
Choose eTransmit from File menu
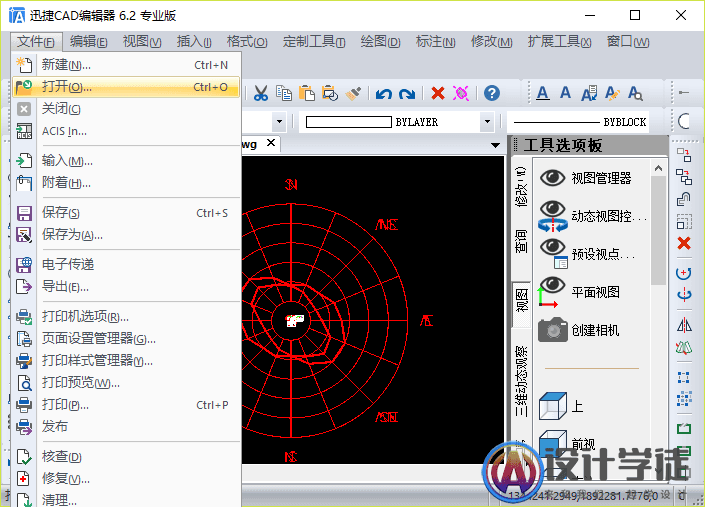[x=126, y=264]
